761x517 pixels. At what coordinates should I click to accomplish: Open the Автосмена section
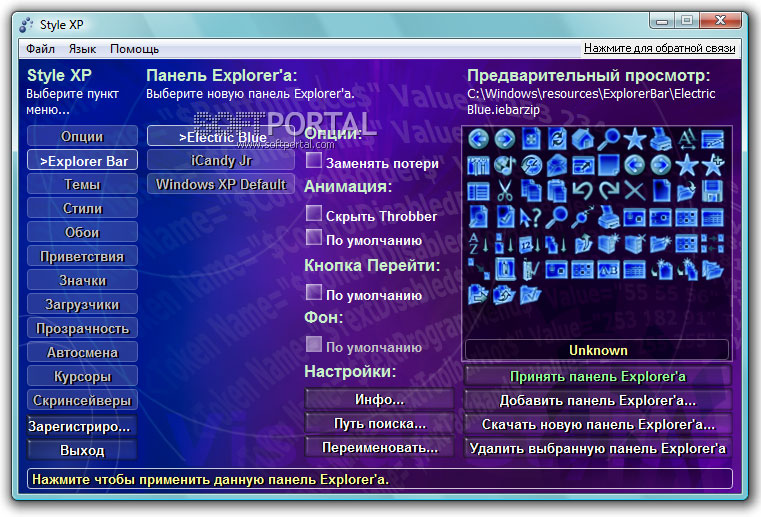pyautogui.click(x=82, y=352)
